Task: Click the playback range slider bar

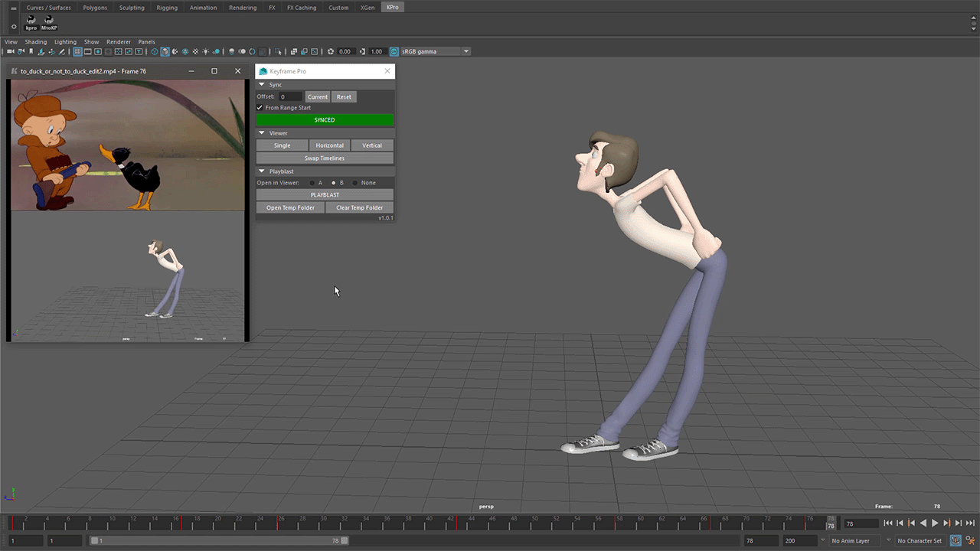Action: coord(217,541)
